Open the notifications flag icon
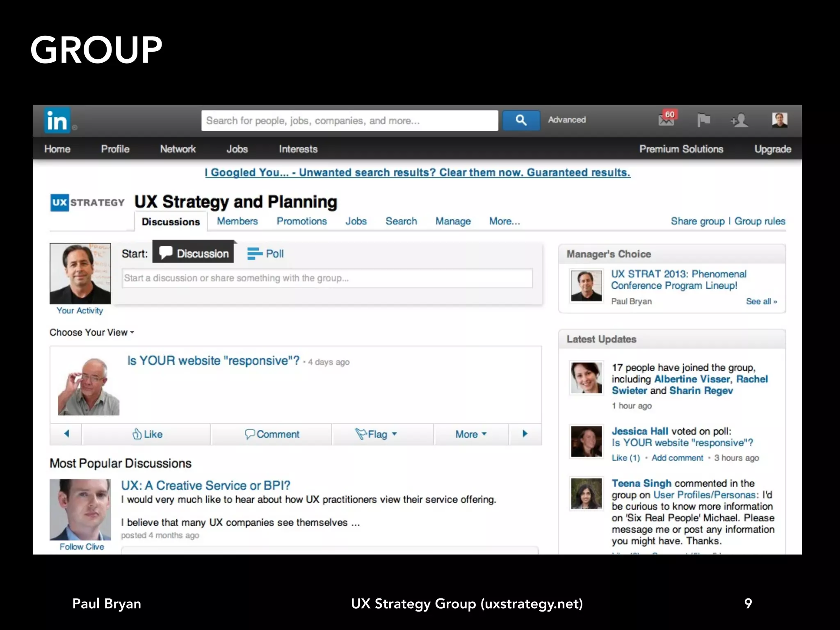840x630 pixels. click(x=703, y=120)
